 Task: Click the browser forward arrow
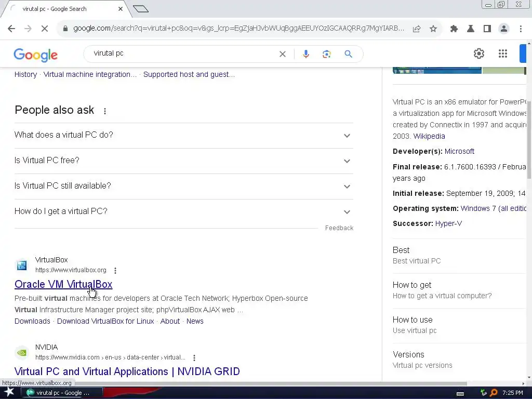click(x=28, y=29)
